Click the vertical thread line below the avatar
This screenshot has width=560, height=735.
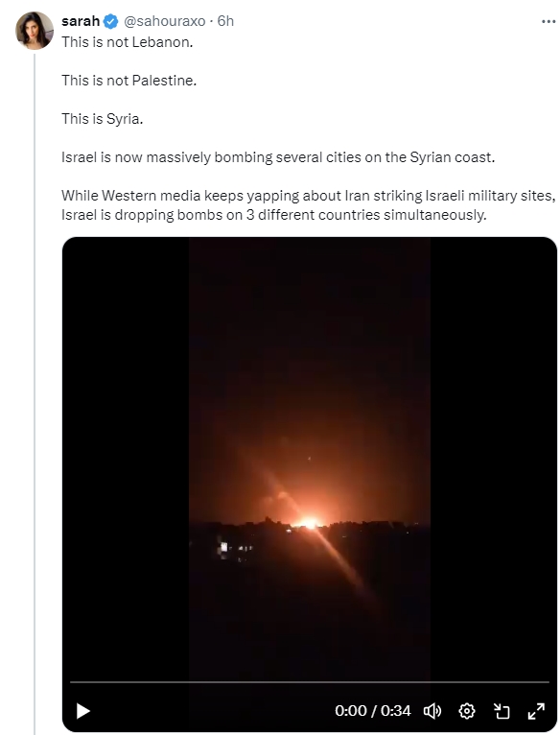point(35,393)
